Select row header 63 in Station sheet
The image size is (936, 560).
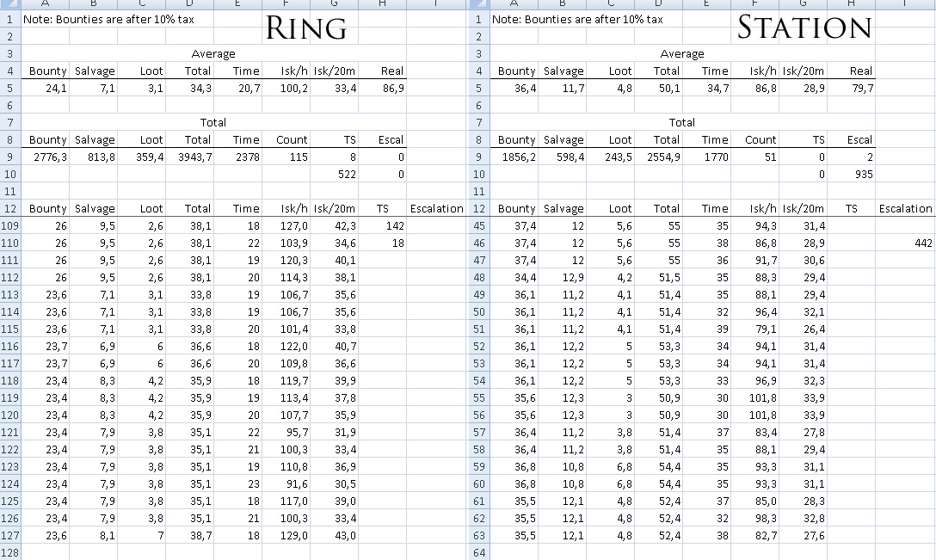pyautogui.click(x=479, y=536)
